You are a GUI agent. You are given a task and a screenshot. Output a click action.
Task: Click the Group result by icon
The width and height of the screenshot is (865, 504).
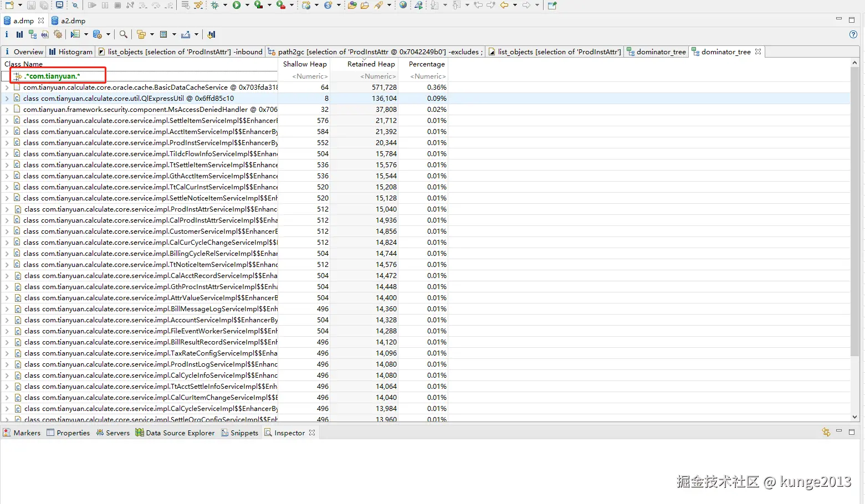coord(141,34)
